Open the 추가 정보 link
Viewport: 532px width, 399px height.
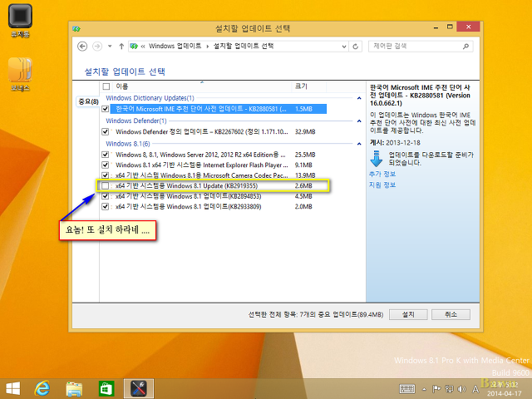[x=382, y=174]
